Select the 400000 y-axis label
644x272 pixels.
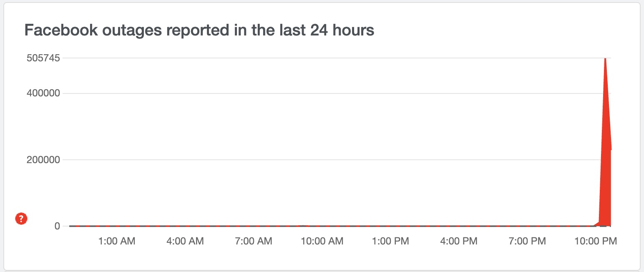43,93
